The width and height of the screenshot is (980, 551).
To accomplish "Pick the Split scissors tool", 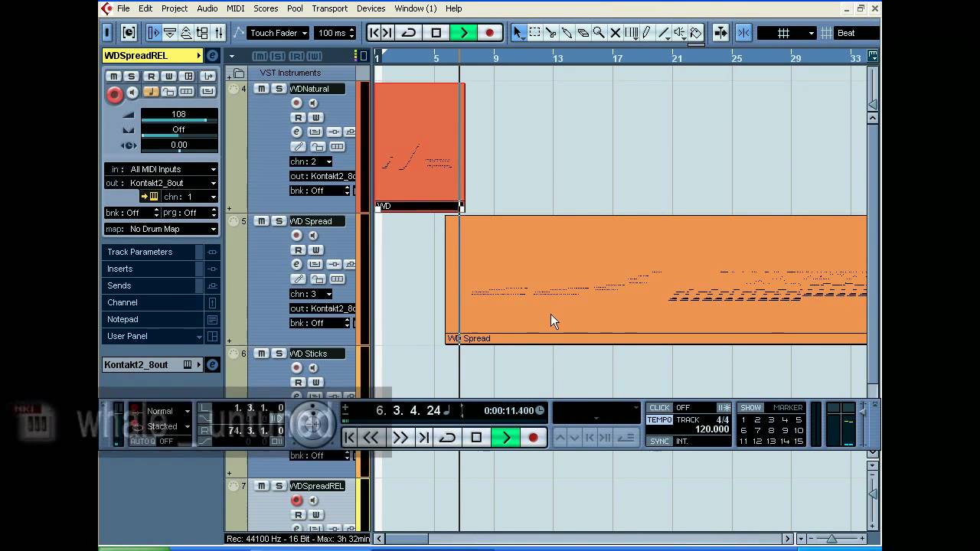I will [x=550, y=33].
